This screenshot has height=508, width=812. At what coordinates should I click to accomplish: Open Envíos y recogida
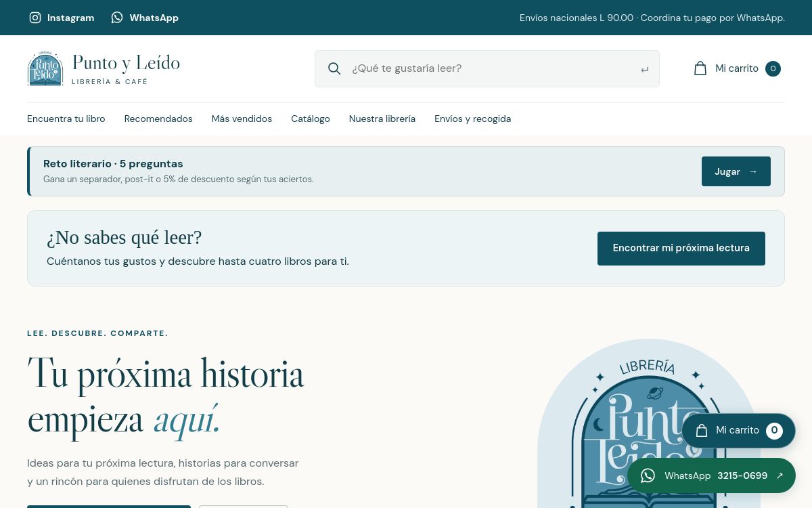click(473, 119)
